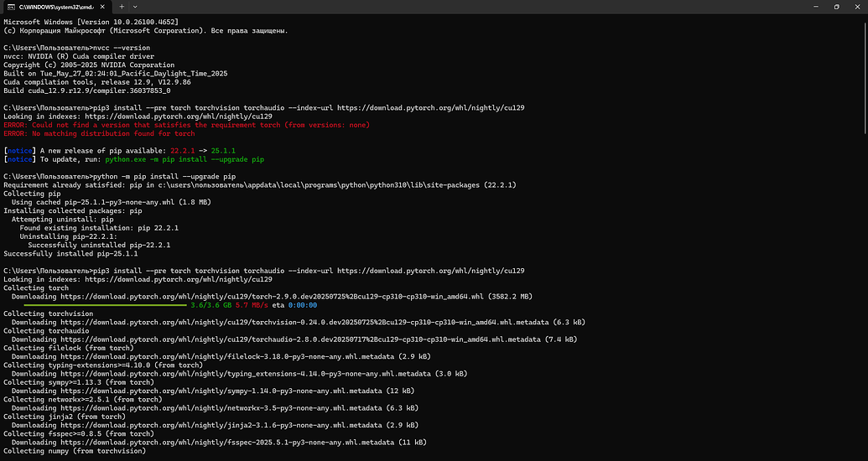Click the vertical scrollbar on the right edge
This screenshot has height=461, width=868.
coord(865,235)
